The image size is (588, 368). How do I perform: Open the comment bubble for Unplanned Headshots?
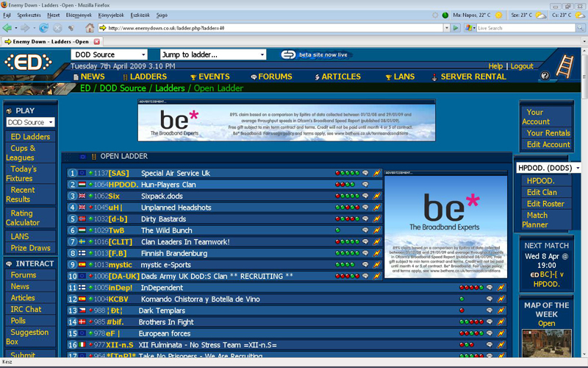(x=365, y=208)
